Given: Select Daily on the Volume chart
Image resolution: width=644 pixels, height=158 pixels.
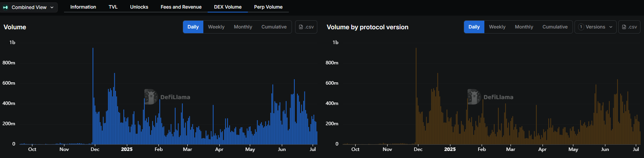Looking at the screenshot, I should pyautogui.click(x=193, y=27).
